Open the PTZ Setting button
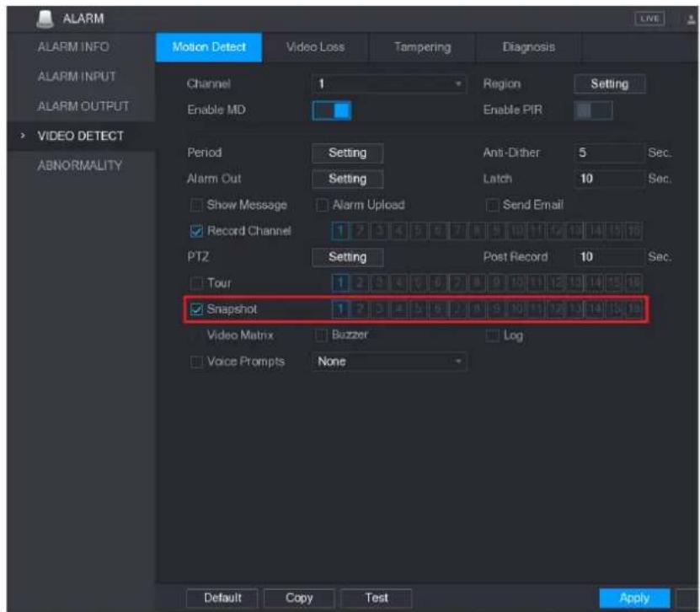700x612 pixels. coord(347,257)
